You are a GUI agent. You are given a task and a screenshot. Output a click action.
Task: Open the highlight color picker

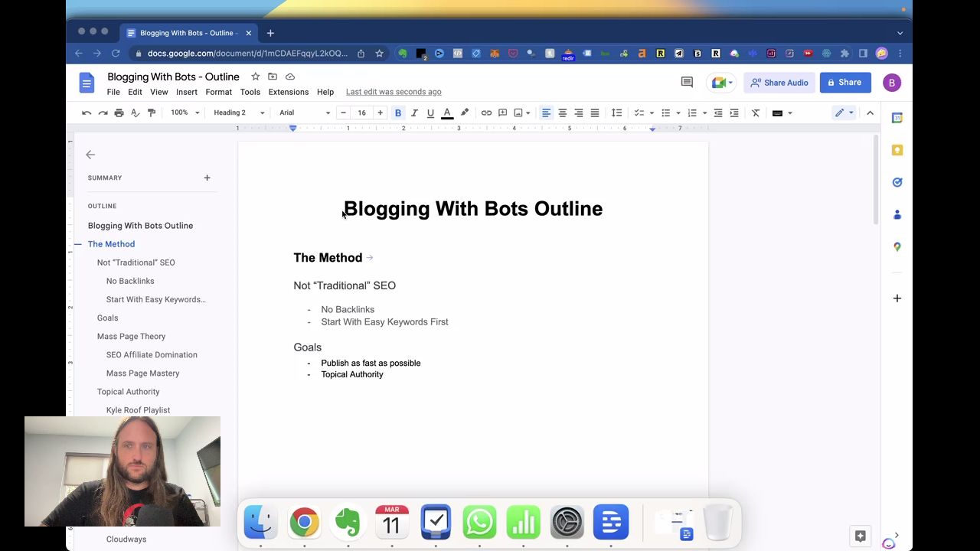click(464, 113)
